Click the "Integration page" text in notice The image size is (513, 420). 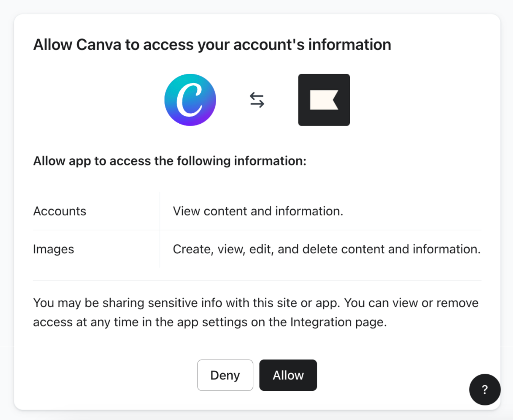click(338, 322)
